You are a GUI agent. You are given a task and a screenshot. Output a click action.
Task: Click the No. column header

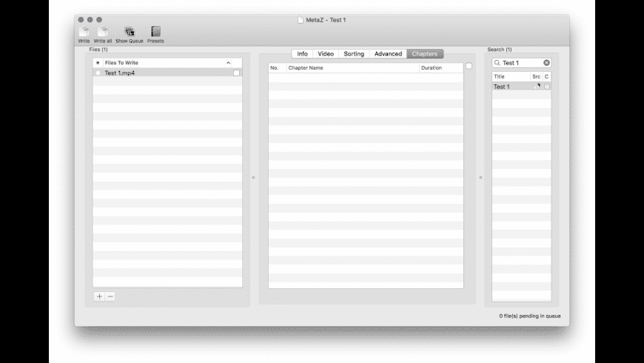tap(278, 68)
